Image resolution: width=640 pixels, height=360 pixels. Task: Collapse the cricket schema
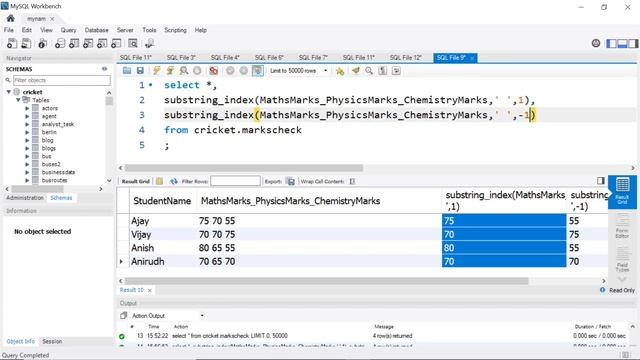9,92
